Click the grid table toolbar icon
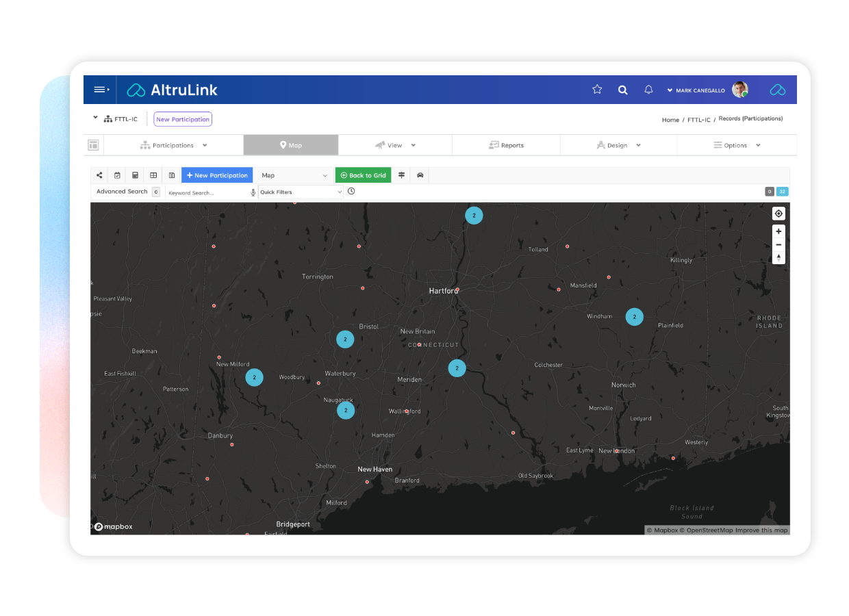This screenshot has height=616, width=849. 153,175
